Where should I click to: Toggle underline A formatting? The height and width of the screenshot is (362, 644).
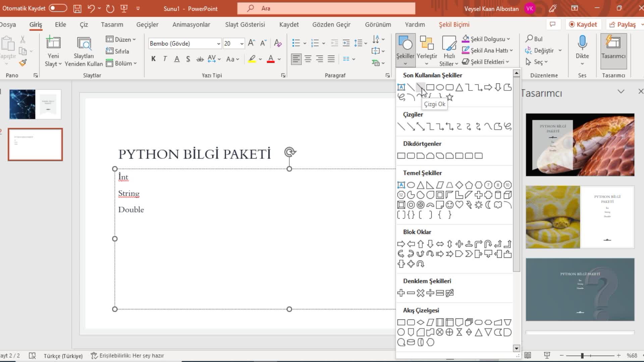[177, 59]
